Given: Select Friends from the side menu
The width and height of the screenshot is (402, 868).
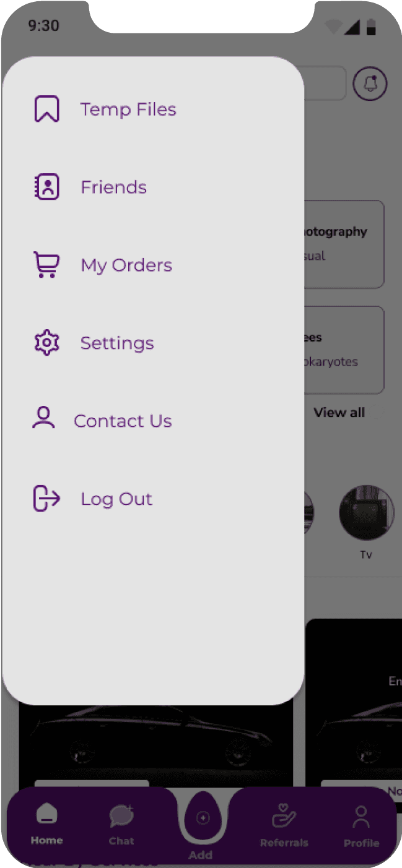Looking at the screenshot, I should pos(114,187).
